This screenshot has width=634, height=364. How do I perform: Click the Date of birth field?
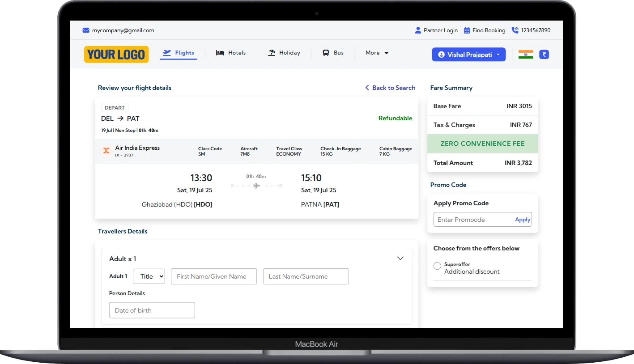tap(152, 310)
